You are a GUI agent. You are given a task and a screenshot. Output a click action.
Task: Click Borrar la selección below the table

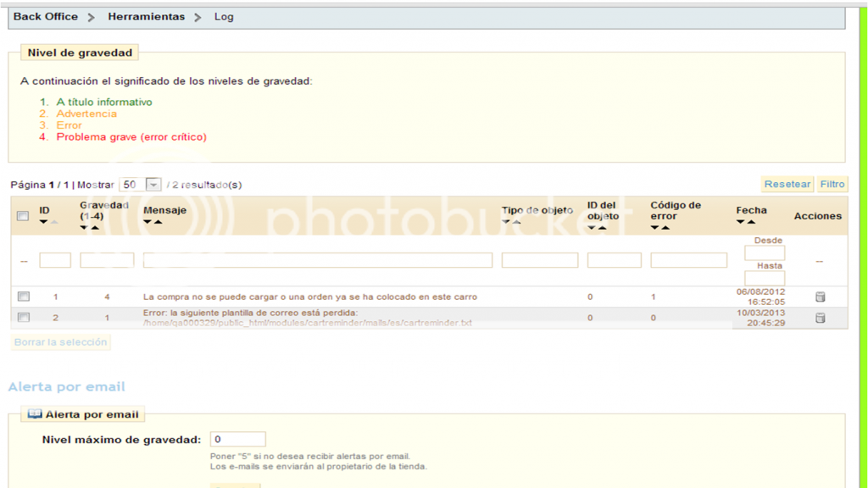pos(60,341)
